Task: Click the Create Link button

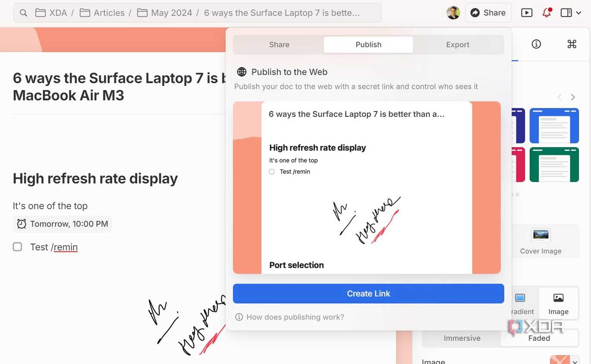Action: tap(368, 294)
